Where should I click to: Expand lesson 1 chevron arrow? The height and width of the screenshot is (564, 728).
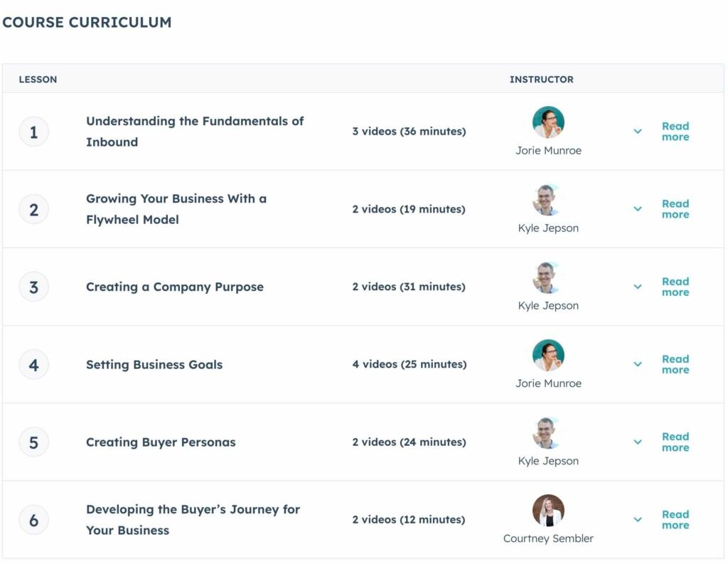pyautogui.click(x=638, y=132)
